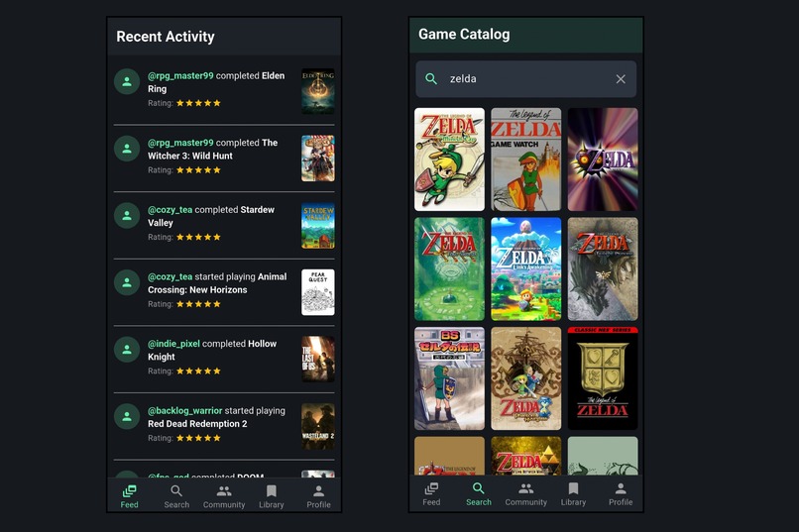Image resolution: width=799 pixels, height=532 pixels.
Task: Open Zelda cover with golden Triforce
Action: pos(525,456)
